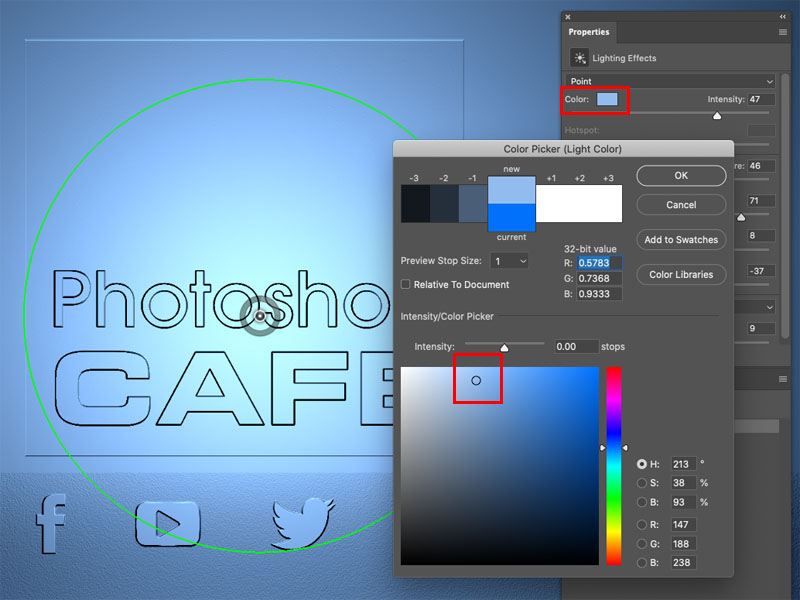Click the light source center handle on canvas
The height and width of the screenshot is (600, 800).
click(x=260, y=316)
